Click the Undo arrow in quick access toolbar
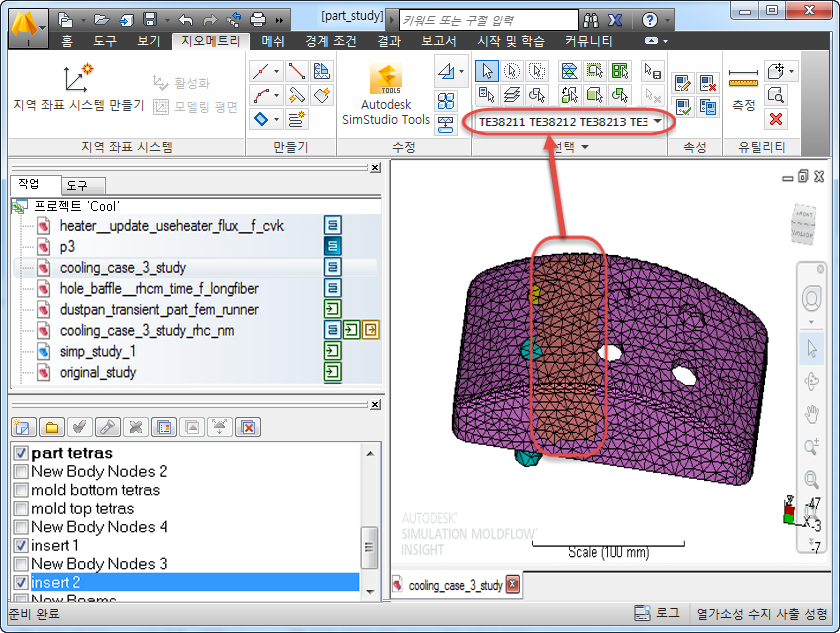 pyautogui.click(x=185, y=20)
